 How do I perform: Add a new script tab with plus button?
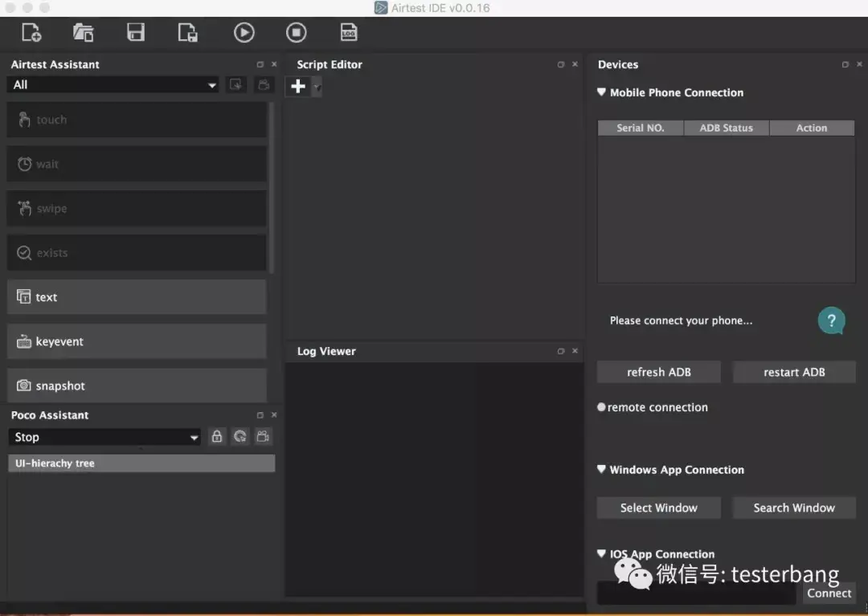[298, 86]
